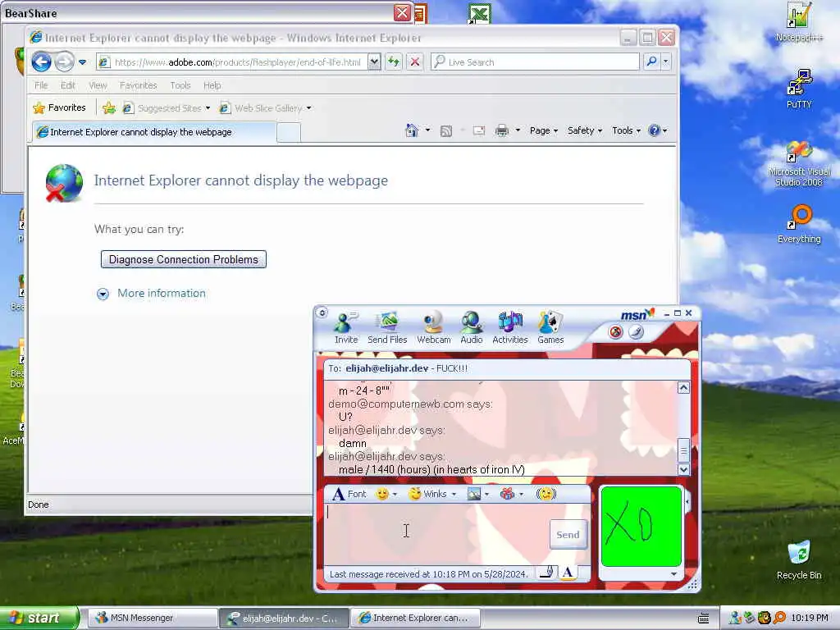Screen dimensions: 840x630
Task: Click the Print icon in IE toolbar
Action: pyautogui.click(x=502, y=130)
